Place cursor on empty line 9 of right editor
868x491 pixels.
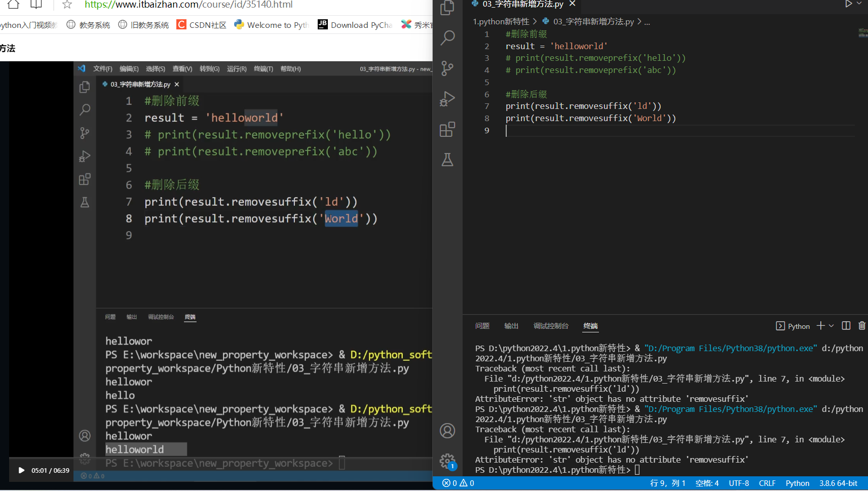[x=679, y=130]
